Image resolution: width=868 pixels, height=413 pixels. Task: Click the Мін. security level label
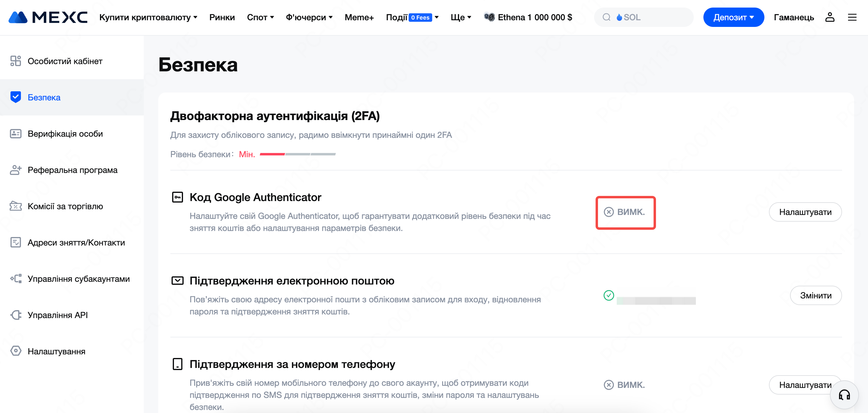pos(247,154)
